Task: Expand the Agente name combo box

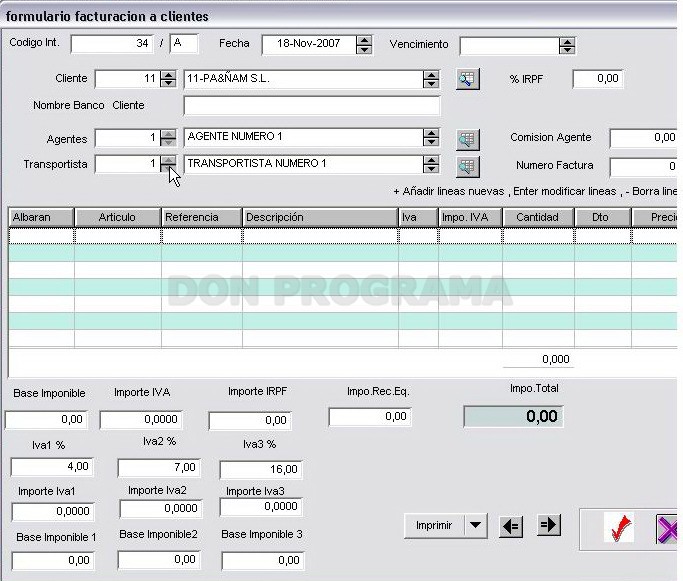Action: (431, 137)
